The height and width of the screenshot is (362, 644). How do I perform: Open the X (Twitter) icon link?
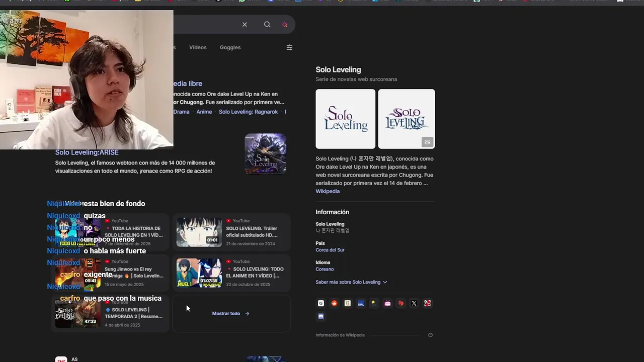tap(414, 303)
